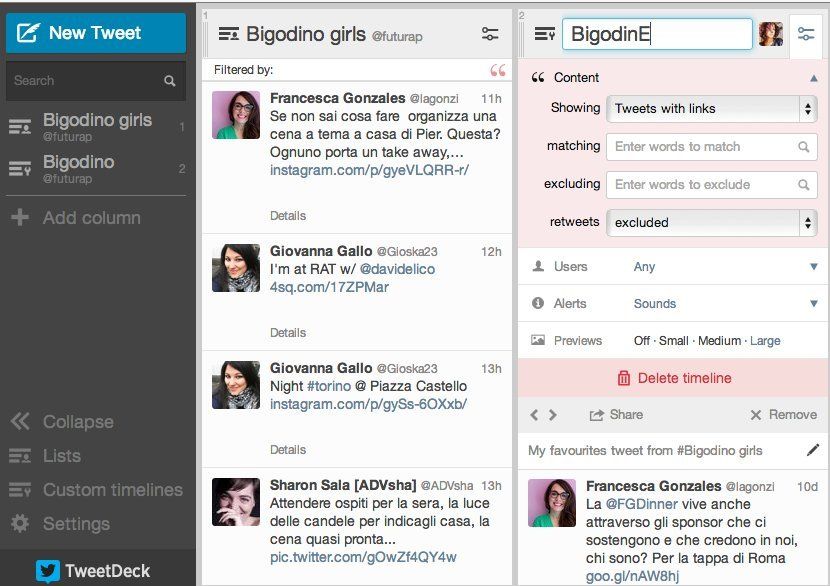830x586 pixels.
Task: Click the search magnifier icon in sidebar
Action: coord(169,81)
